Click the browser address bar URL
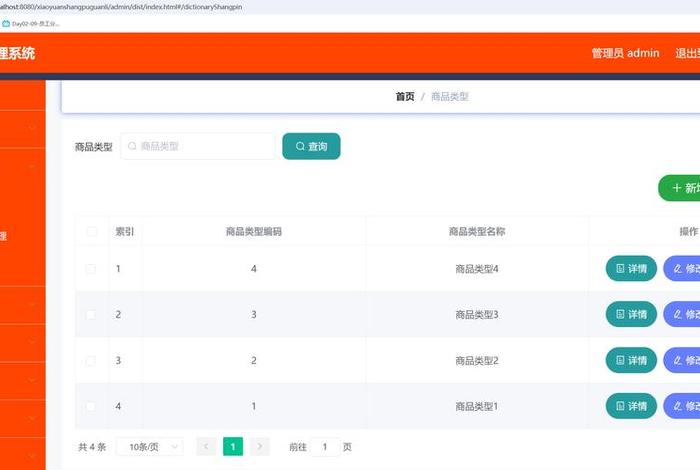The image size is (700, 470). 121,7
